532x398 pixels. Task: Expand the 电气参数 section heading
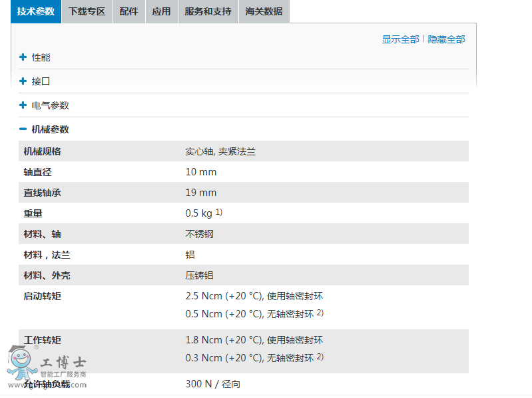click(51, 105)
